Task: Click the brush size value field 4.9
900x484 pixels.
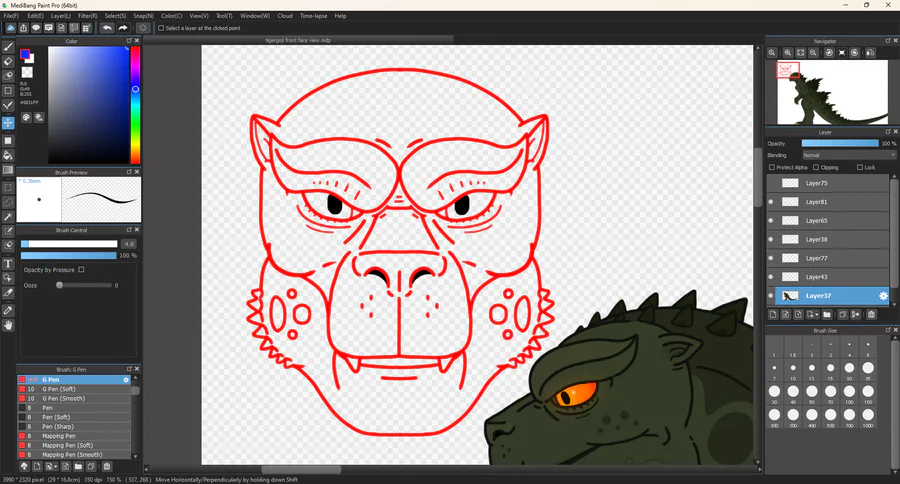Action: click(129, 243)
